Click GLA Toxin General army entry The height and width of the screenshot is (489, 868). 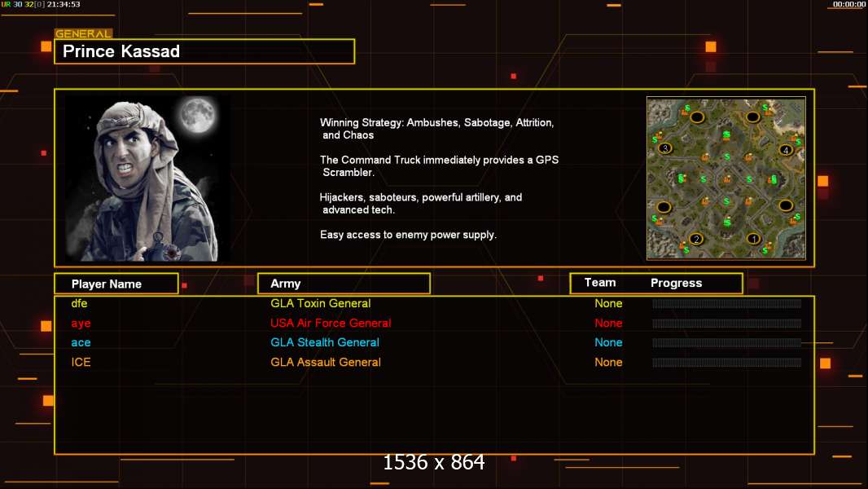[321, 303]
